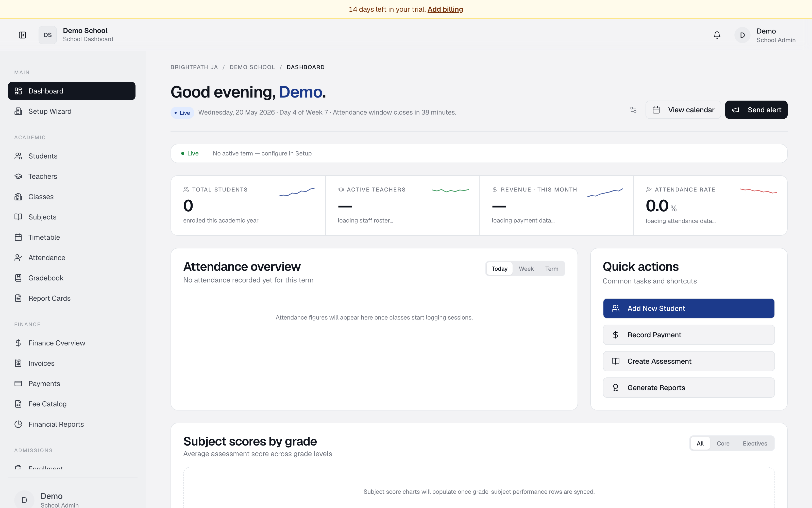The image size is (812, 508).
Task: Open Timetable page from sidebar
Action: click(x=72, y=237)
